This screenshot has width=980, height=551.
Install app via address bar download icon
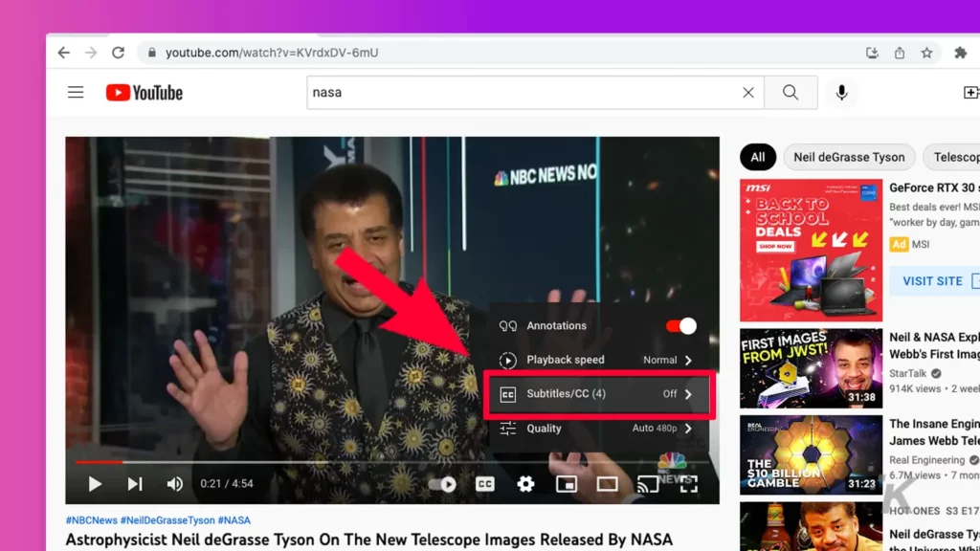pyautogui.click(x=872, y=53)
